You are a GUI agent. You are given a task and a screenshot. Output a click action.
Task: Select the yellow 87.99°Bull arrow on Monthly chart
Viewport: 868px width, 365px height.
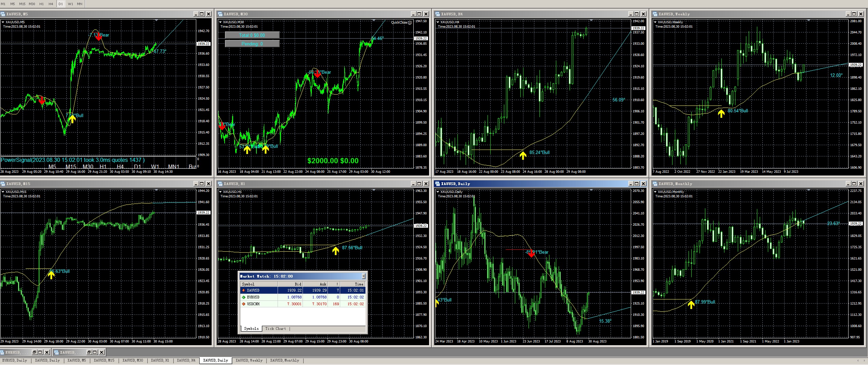coord(691,305)
